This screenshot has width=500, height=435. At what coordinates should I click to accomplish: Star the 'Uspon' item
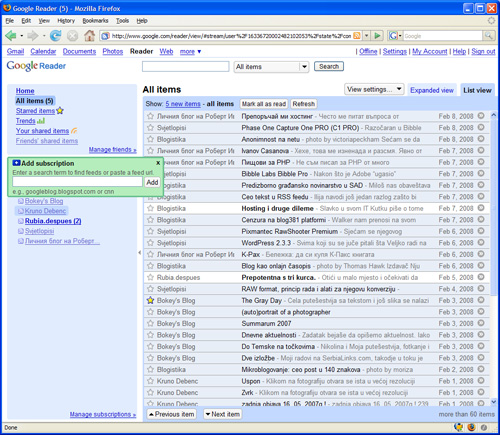point(150,381)
